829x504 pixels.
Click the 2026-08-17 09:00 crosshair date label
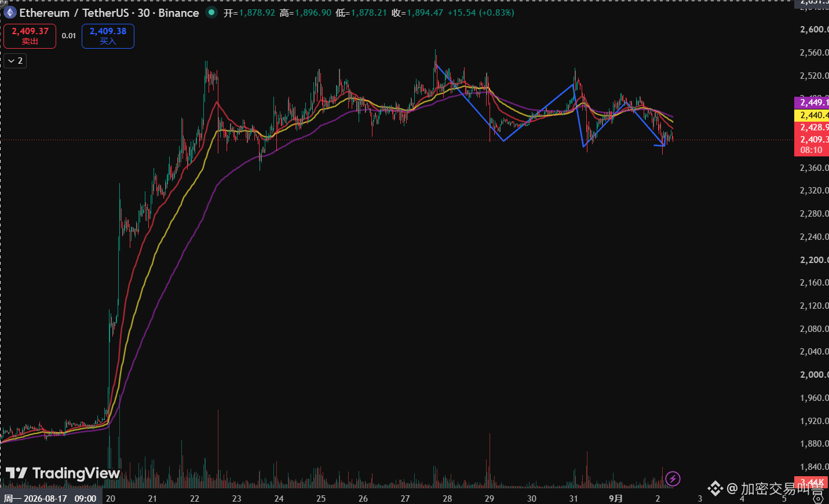coord(51,498)
